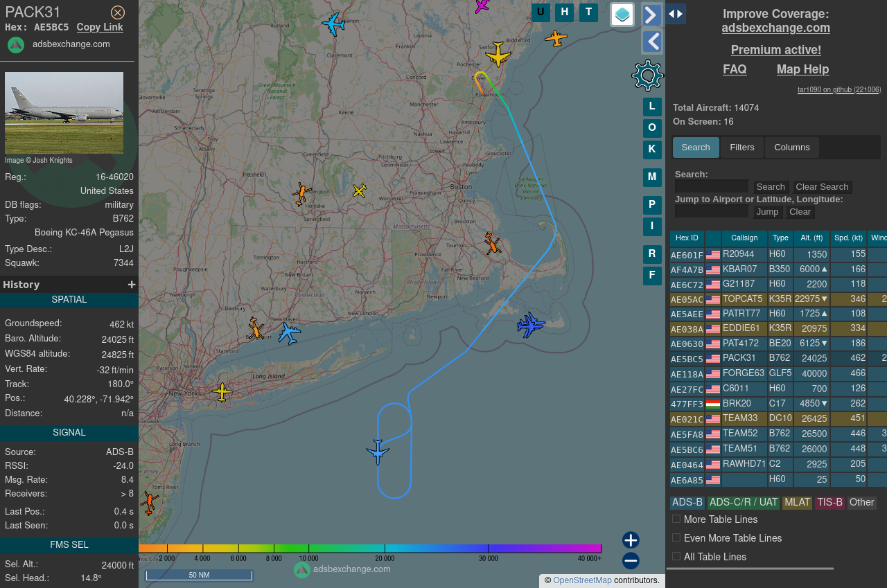Viewport: 887px width, 588px height.
Task: Open the map layers selector icon
Action: 622,15
